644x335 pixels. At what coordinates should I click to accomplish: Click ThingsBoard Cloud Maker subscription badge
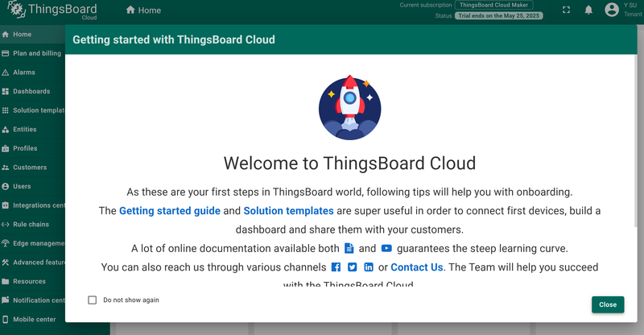pos(493,5)
